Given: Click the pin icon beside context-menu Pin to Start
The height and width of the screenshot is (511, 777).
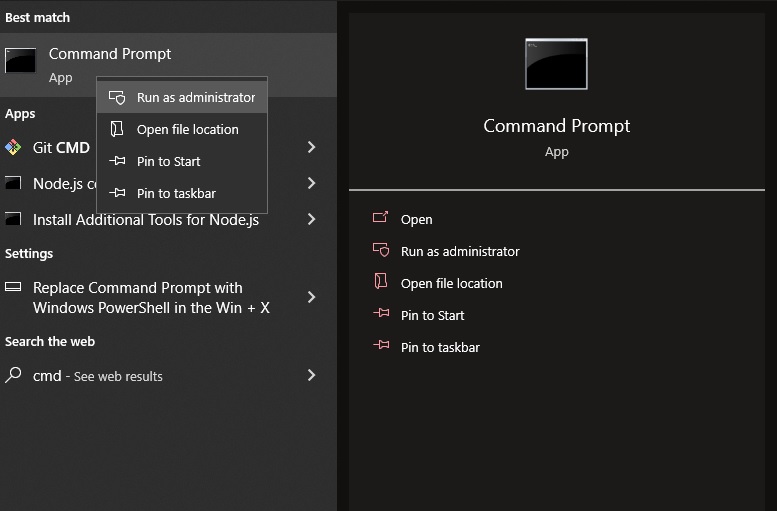Looking at the screenshot, I should [117, 162].
